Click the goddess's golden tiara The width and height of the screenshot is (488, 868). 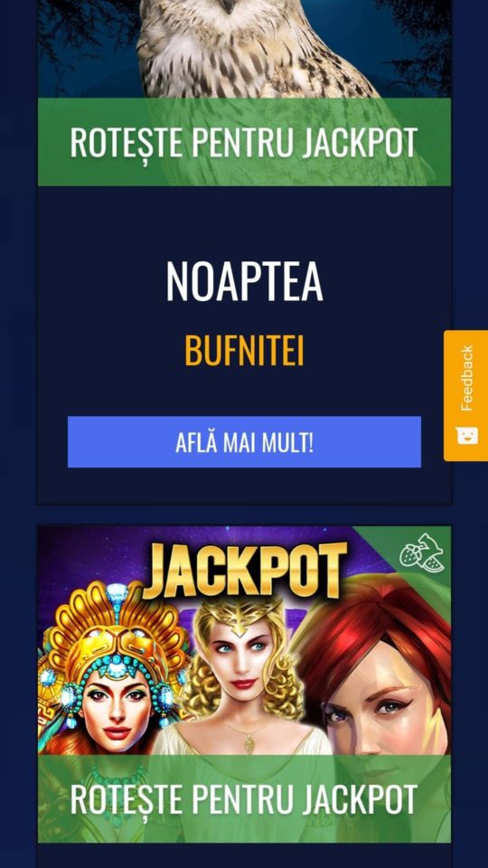pyautogui.click(x=242, y=616)
